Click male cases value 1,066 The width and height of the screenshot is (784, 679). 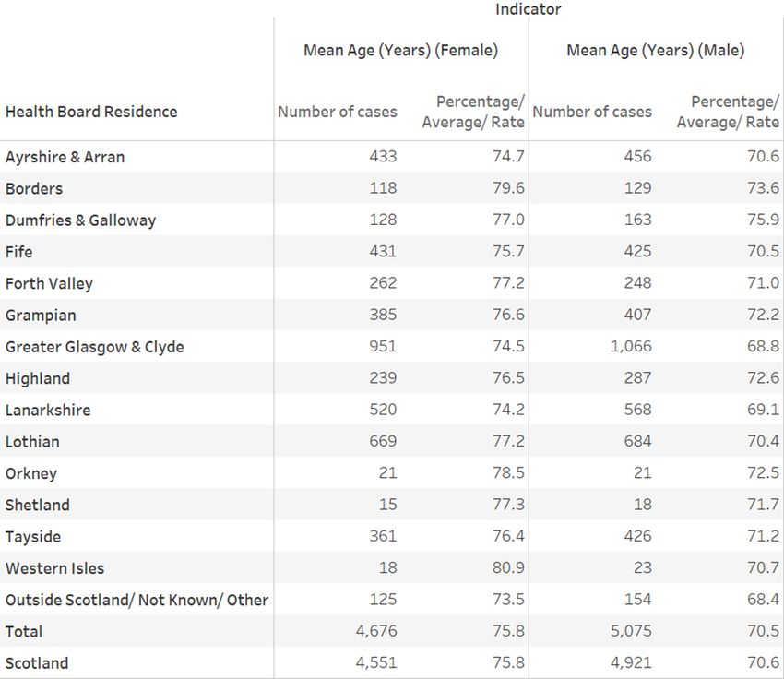tap(631, 346)
